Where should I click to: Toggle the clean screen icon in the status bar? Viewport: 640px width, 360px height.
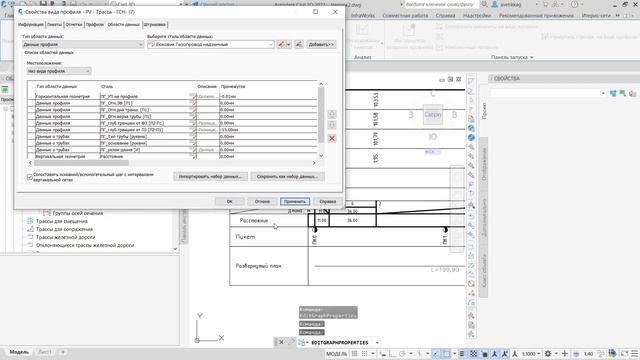(624, 353)
